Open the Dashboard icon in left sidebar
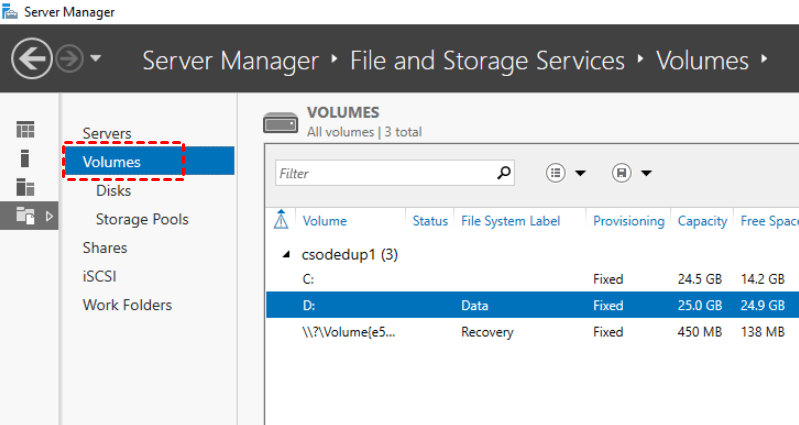Image resolution: width=799 pixels, height=425 pixels. tap(25, 130)
